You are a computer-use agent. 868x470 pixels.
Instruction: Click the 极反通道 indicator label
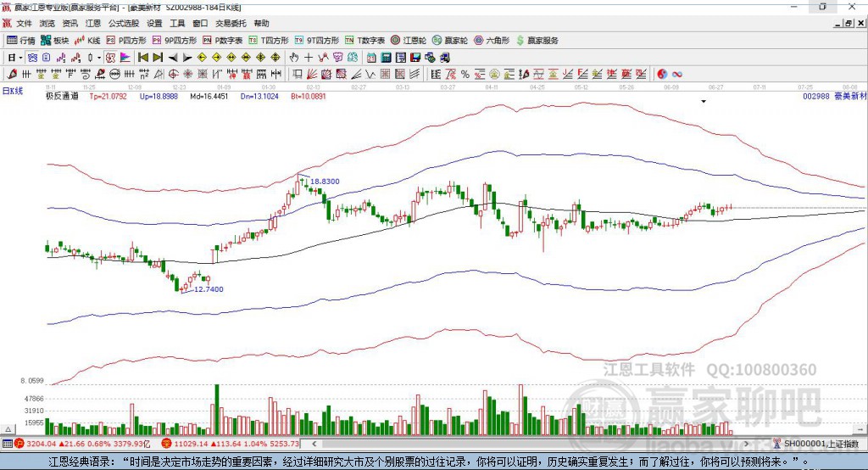pyautogui.click(x=62, y=96)
